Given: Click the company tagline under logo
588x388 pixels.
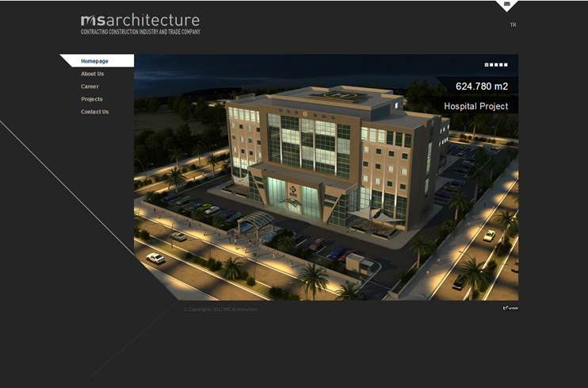Looking at the screenshot, I should [x=140, y=32].
